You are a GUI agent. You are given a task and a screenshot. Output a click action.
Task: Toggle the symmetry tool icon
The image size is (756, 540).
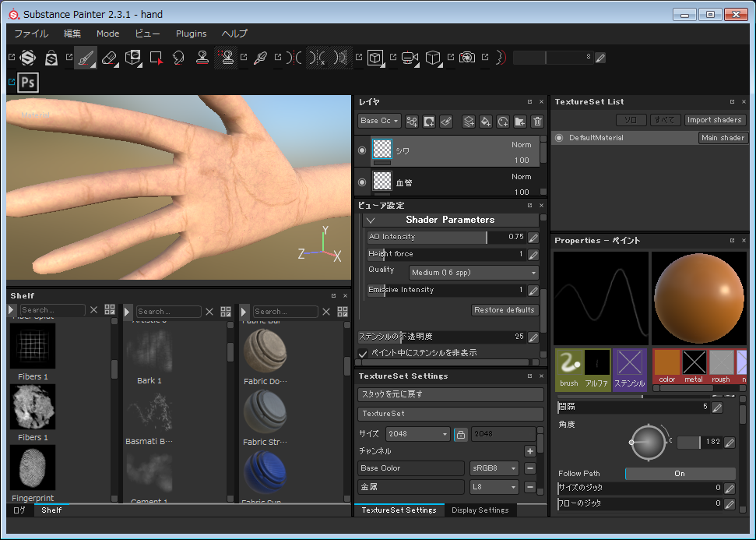[x=294, y=58]
